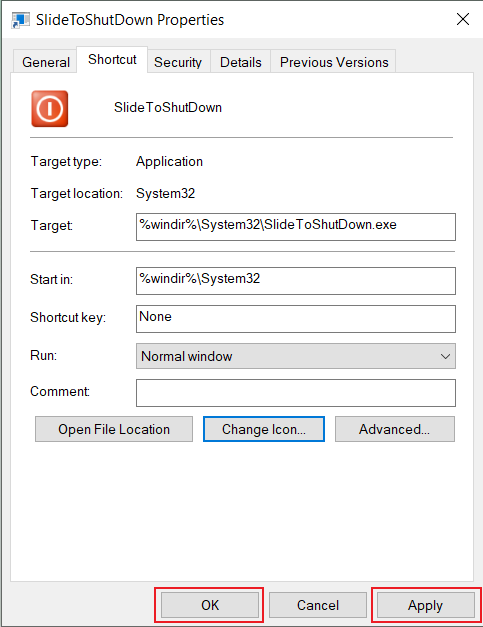
Task: Click the 'Run:' label
Action: pos(44,355)
